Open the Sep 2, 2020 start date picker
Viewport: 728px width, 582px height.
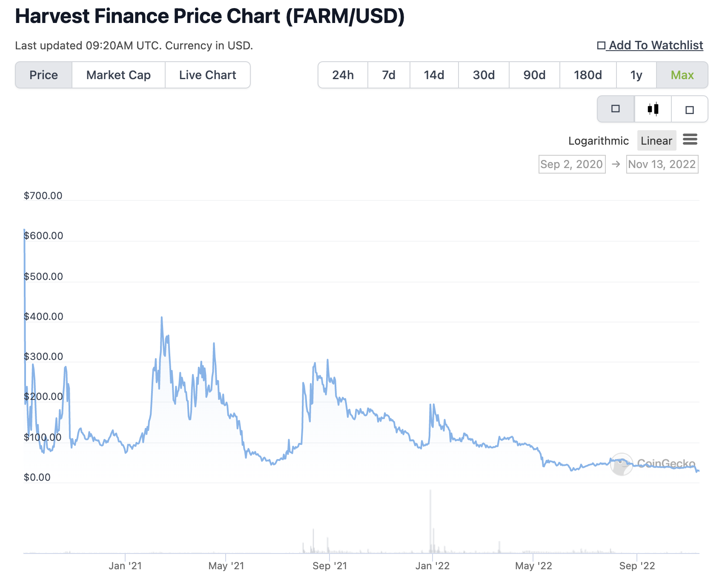[x=572, y=164]
